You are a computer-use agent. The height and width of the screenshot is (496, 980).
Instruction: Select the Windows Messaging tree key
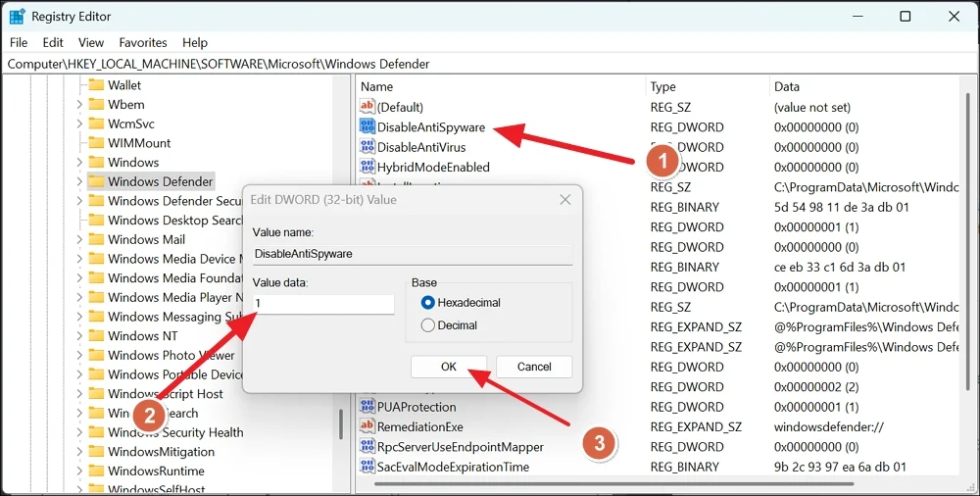tap(174, 317)
